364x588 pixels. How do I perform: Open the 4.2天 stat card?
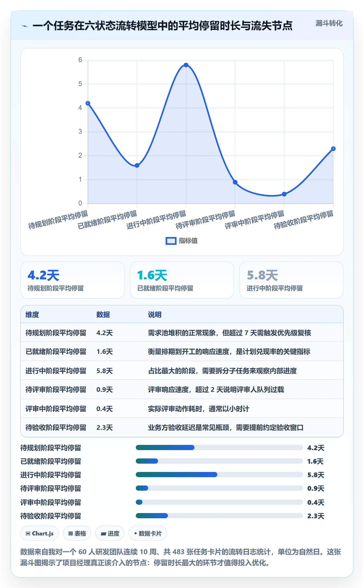coord(73,280)
